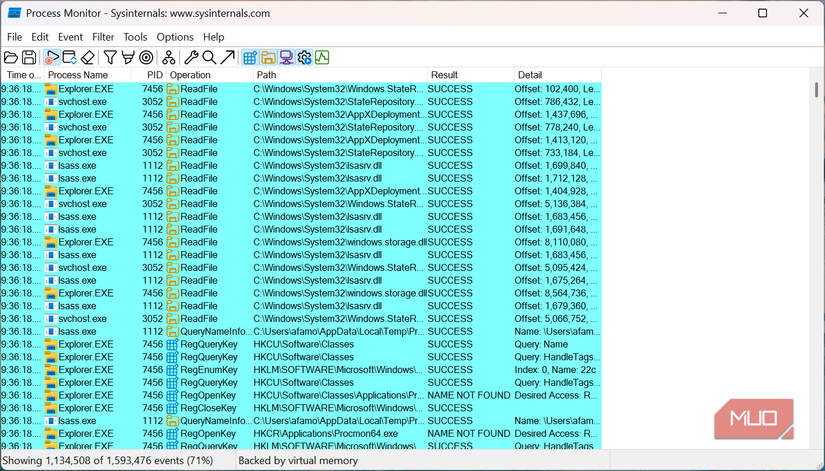Select the RegEnumKey operation row
This screenshot has width=825, height=471.
click(301, 369)
